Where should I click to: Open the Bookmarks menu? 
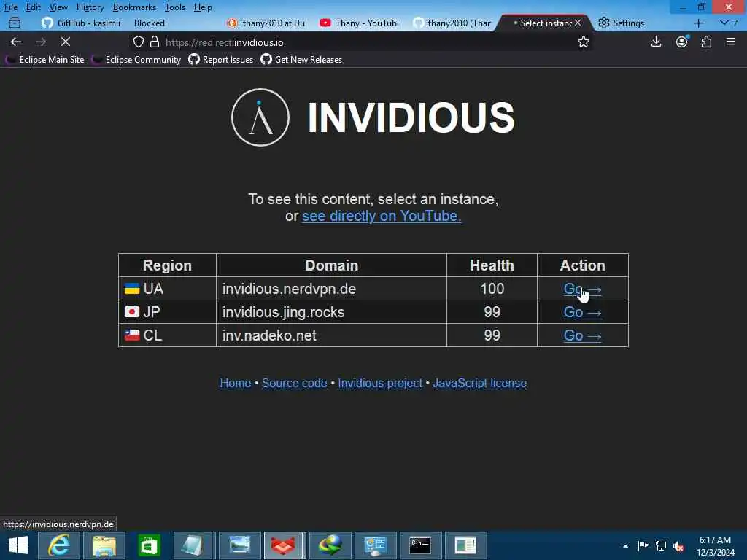134,7
